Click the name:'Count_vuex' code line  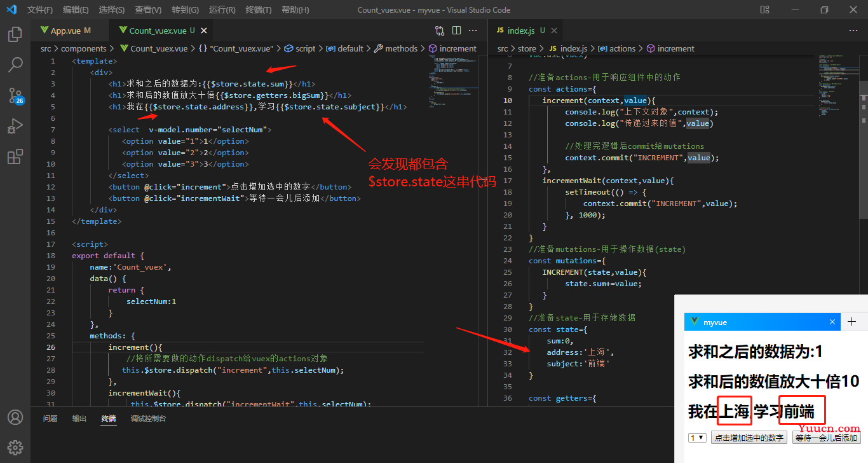tap(130, 267)
